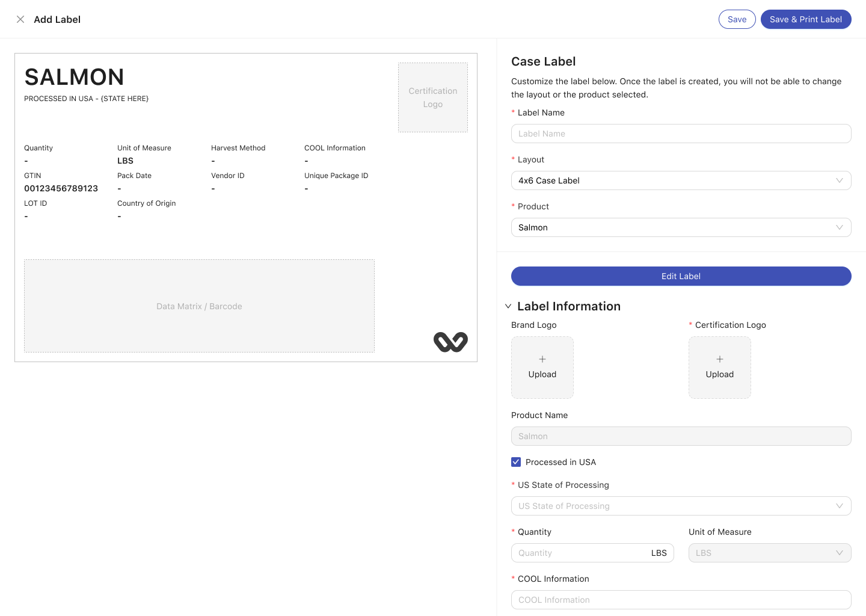The width and height of the screenshot is (866, 616).
Task: Collapse the Label Information section chevron
Action: [508, 306]
